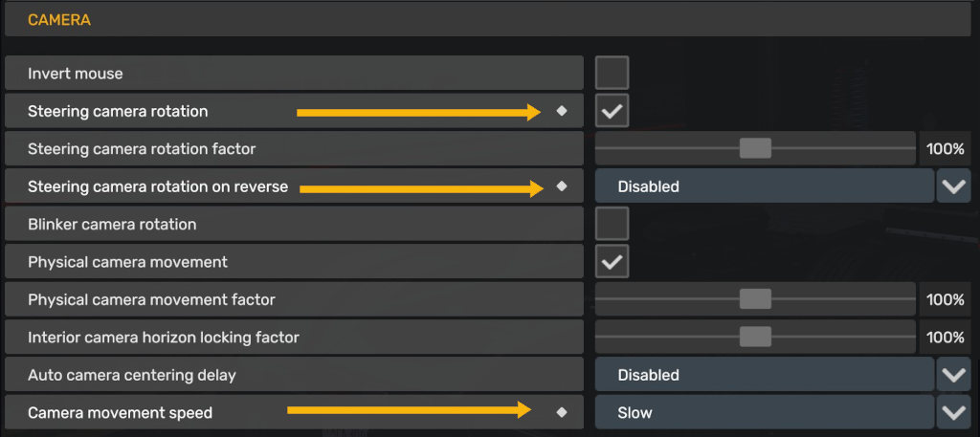Image resolution: width=980 pixels, height=437 pixels.
Task: Click diamond marker beside Steering camera rotation on reverse
Action: tap(562, 186)
